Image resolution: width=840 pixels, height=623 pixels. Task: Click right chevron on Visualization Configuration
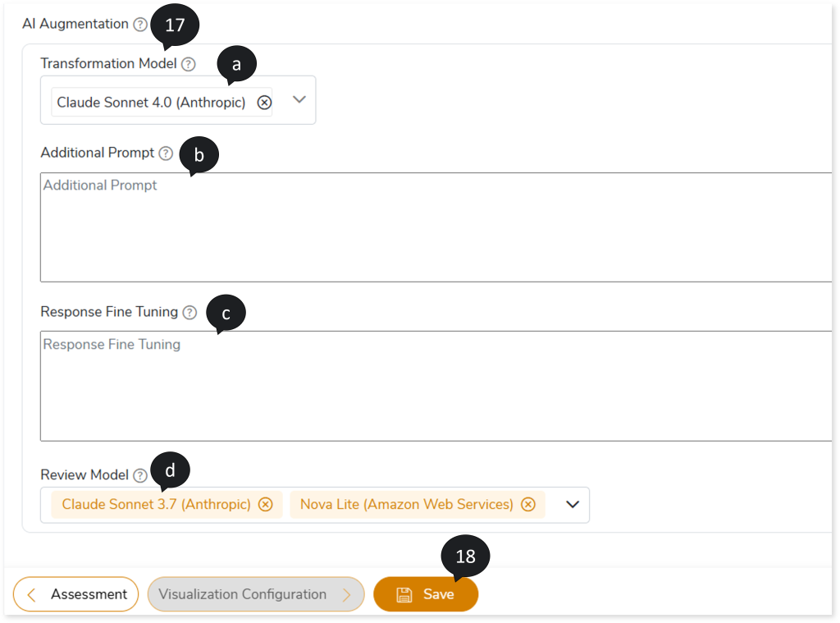346,594
